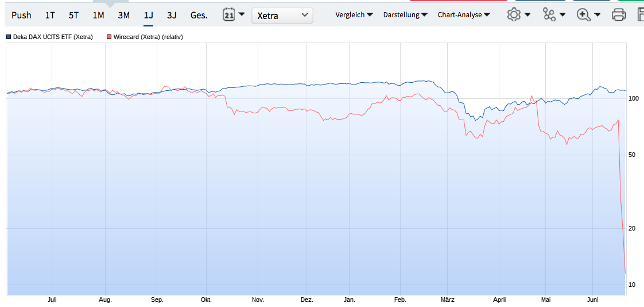Open the Darstellung menu
Screen dimensions: 644x307
click(405, 15)
